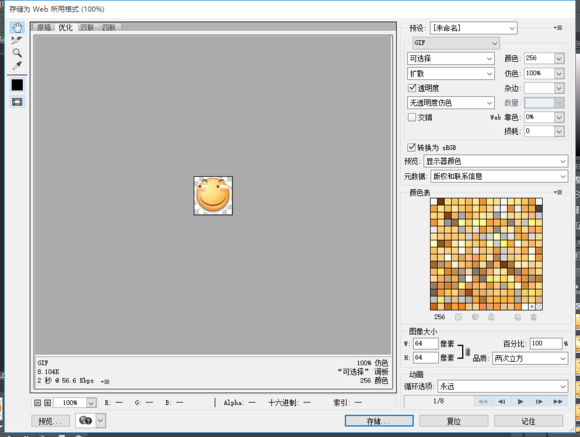Switch to the 优化 tab
The height and width of the screenshot is (437, 580).
click(x=65, y=28)
